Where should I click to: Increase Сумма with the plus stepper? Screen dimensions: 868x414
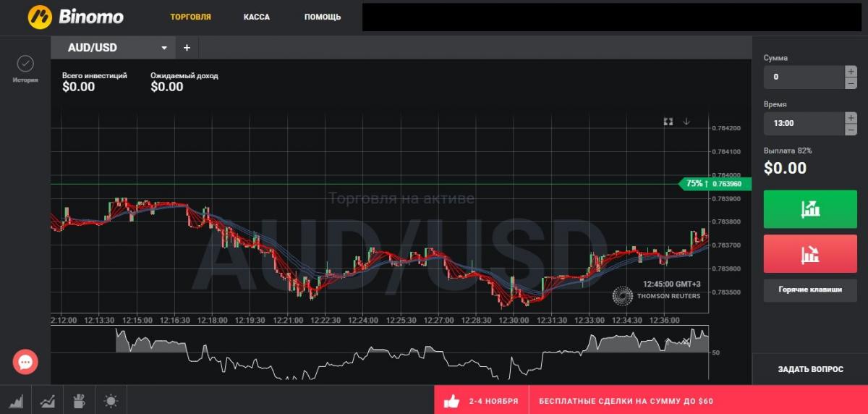coord(851,71)
